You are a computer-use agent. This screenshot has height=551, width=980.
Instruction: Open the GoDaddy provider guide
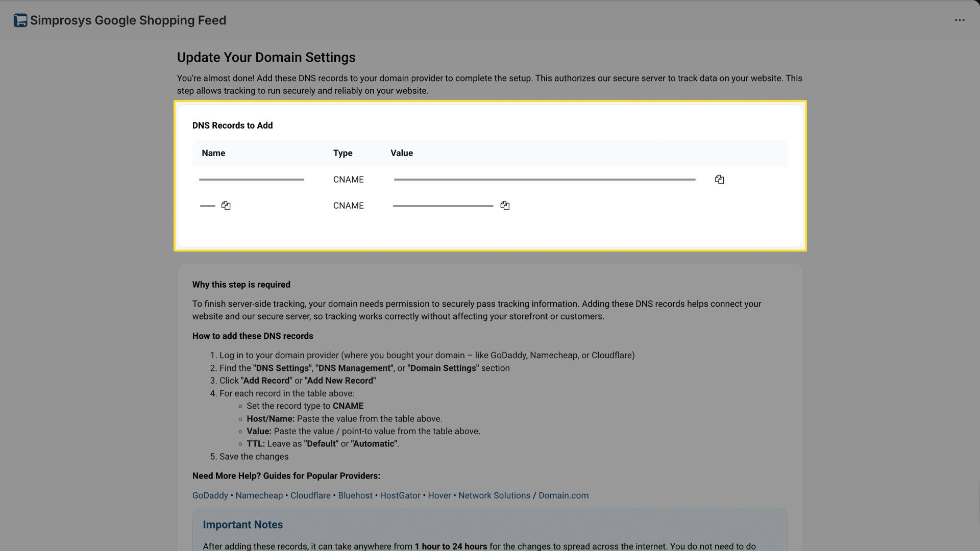210,495
